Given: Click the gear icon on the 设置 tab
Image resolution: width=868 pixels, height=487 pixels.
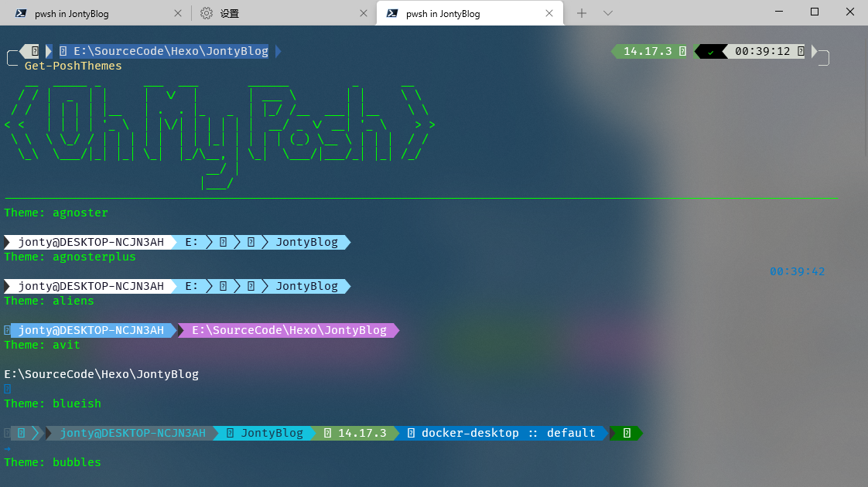Looking at the screenshot, I should click(206, 13).
